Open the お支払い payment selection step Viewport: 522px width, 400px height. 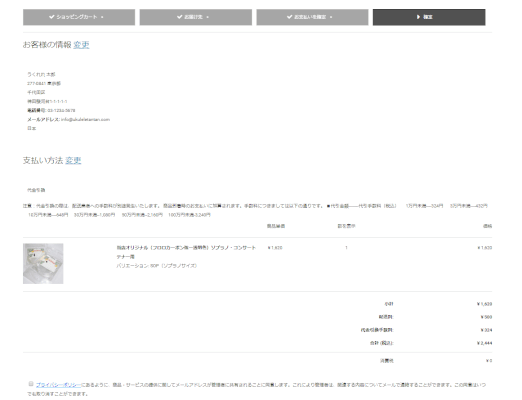coord(312,17)
